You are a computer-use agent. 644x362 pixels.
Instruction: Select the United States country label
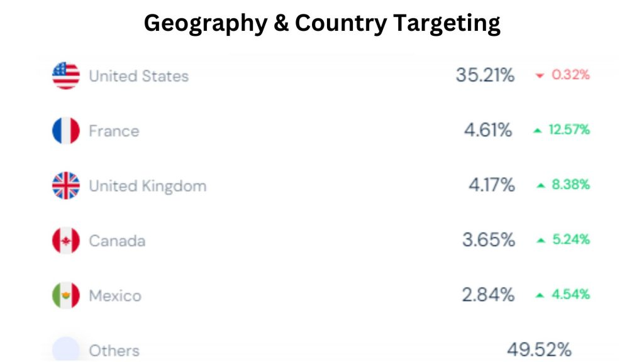click(x=138, y=76)
